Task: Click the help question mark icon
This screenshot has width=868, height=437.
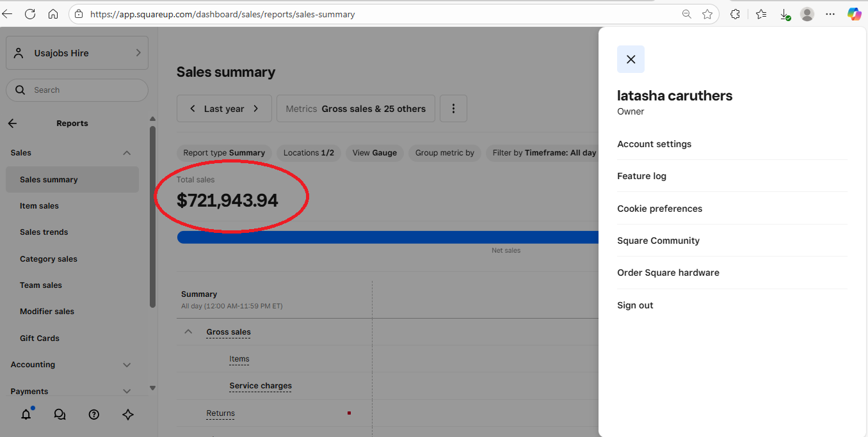Action: tap(94, 415)
